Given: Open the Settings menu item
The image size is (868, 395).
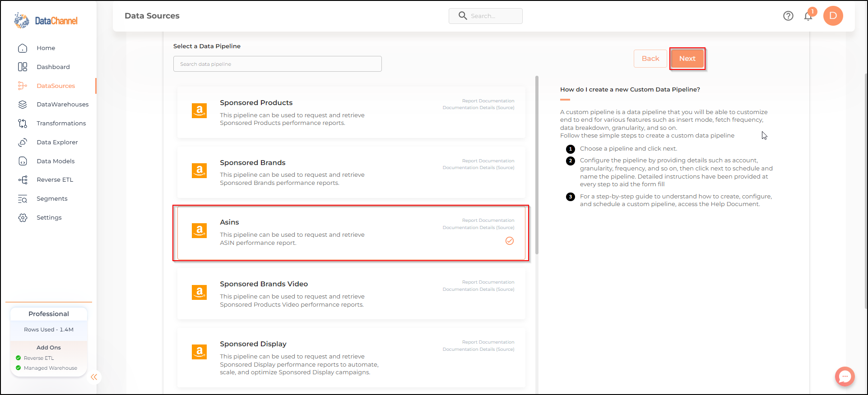Looking at the screenshot, I should point(49,218).
